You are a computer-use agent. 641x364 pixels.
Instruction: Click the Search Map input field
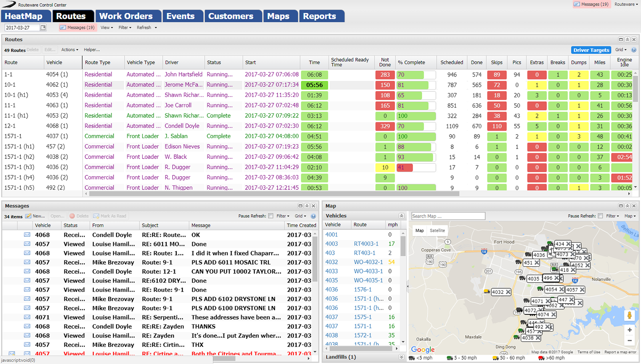point(448,215)
